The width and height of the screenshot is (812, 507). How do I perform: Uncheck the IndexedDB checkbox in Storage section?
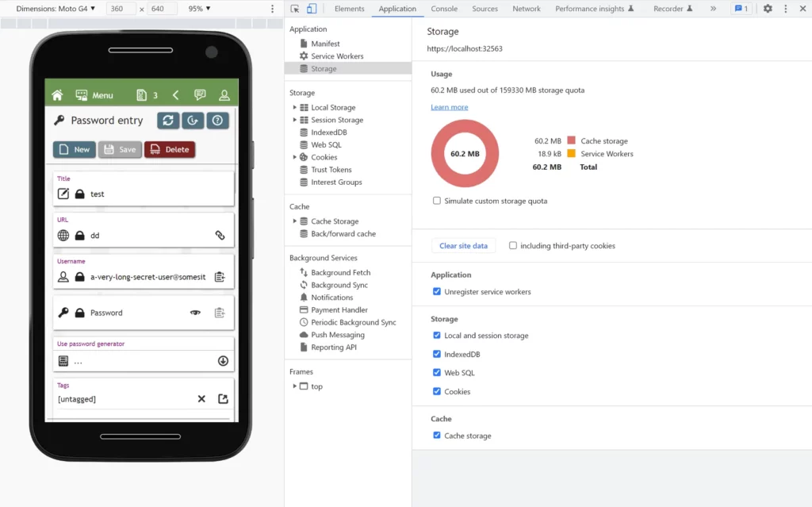click(437, 354)
